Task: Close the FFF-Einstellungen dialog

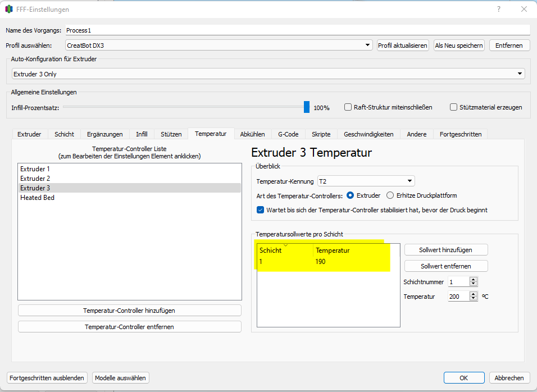Action: point(524,9)
